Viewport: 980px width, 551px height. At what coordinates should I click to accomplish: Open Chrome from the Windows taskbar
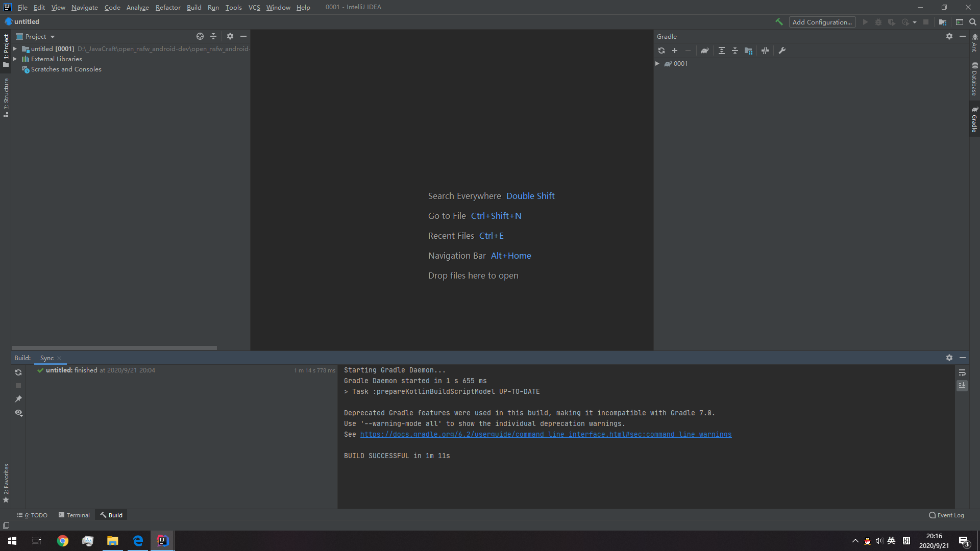[63, 541]
